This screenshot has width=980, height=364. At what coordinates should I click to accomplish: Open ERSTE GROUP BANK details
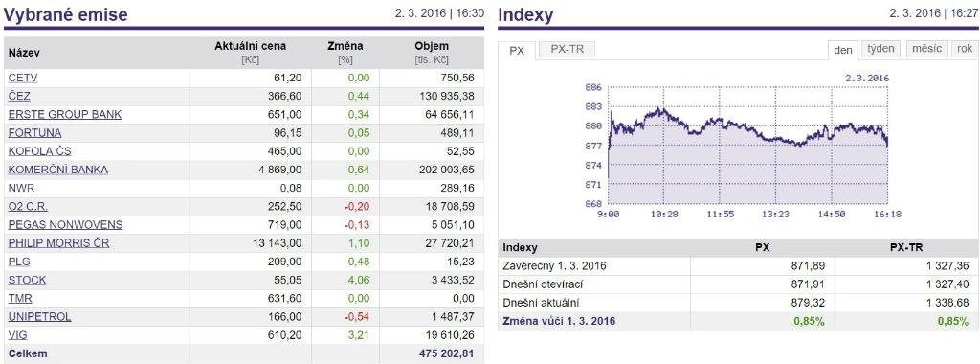click(65, 114)
